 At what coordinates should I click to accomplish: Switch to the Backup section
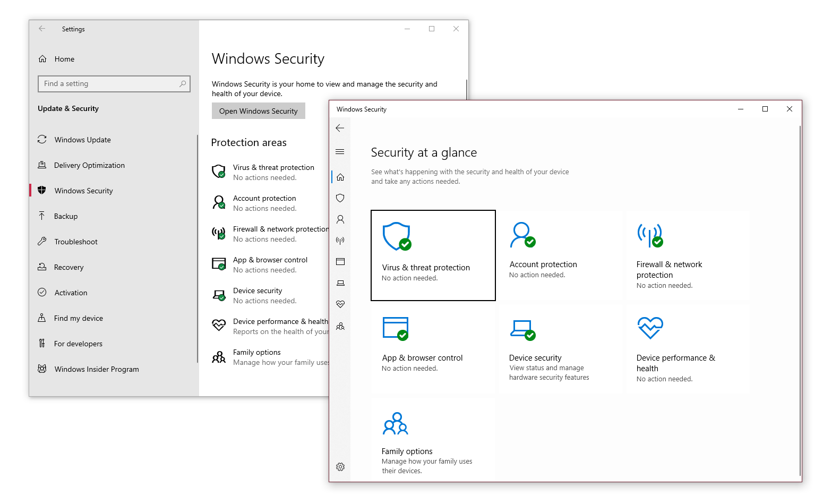click(65, 216)
